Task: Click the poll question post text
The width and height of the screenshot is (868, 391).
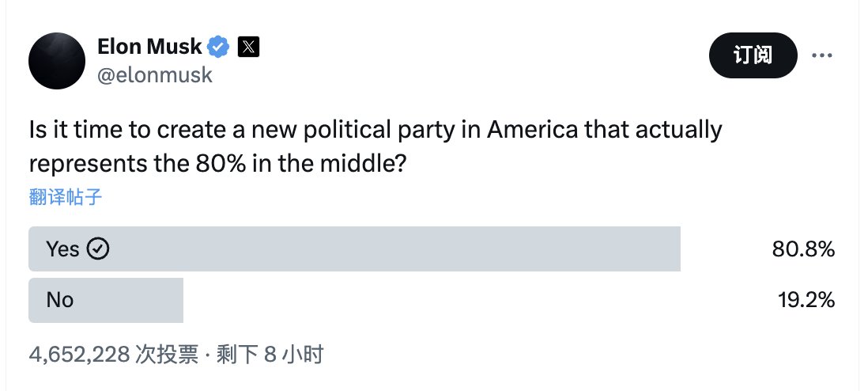Action: (376, 147)
